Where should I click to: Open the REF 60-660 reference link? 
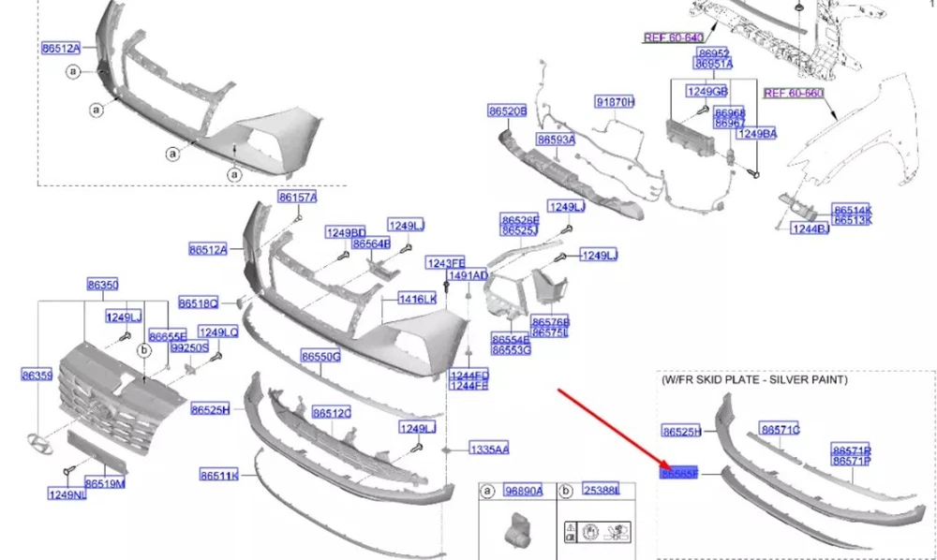[793, 94]
